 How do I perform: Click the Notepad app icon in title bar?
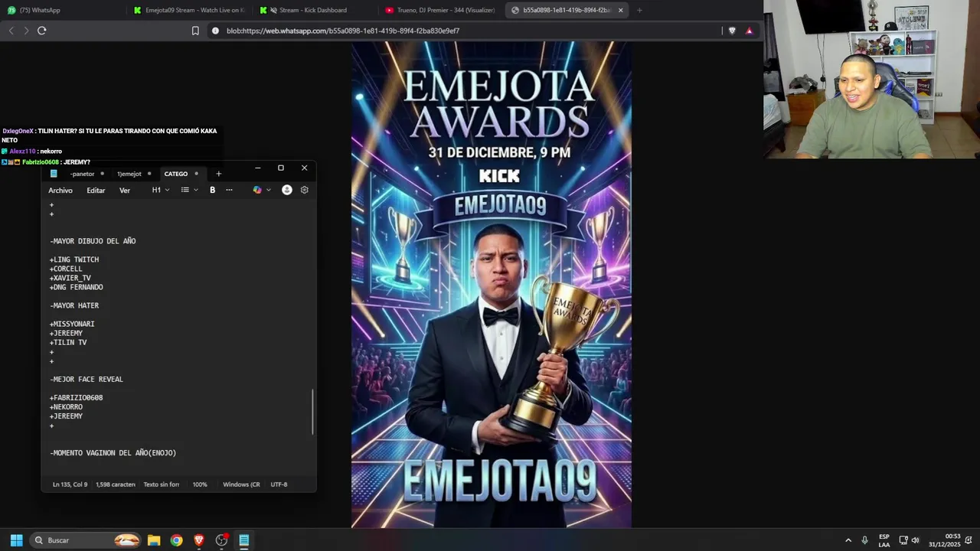point(54,174)
